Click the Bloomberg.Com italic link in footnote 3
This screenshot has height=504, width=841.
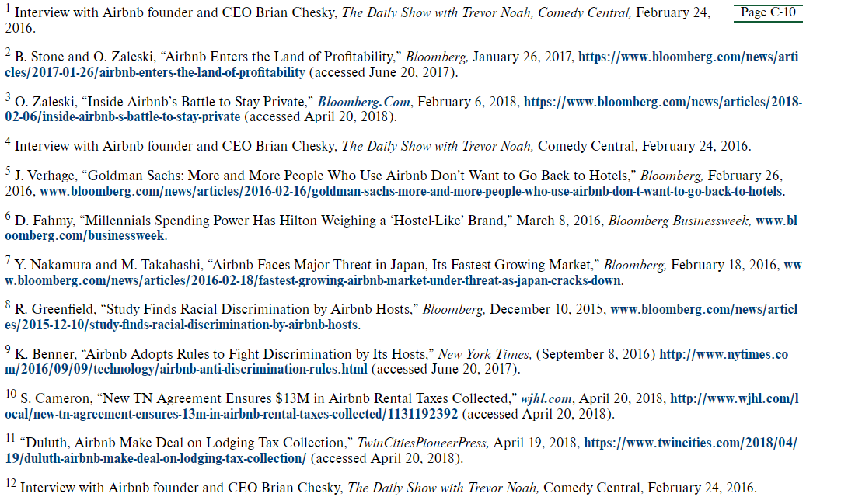(x=364, y=102)
